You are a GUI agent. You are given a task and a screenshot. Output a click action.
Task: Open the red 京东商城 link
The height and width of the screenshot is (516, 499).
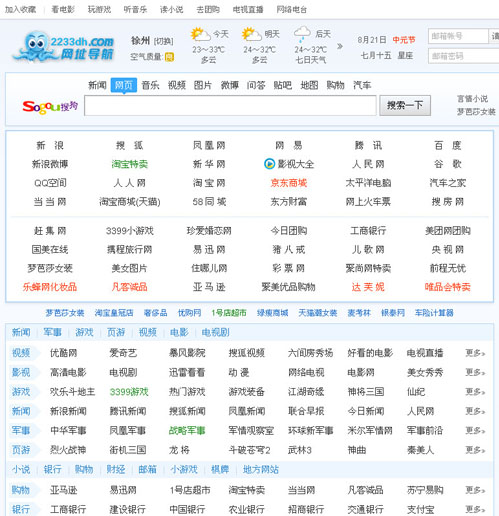[x=289, y=183]
